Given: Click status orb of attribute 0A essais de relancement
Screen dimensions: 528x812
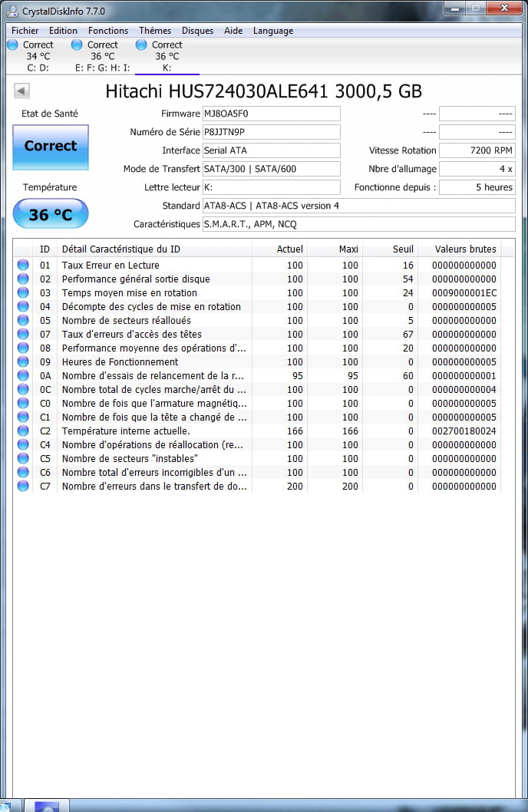Looking at the screenshot, I should point(23,375).
